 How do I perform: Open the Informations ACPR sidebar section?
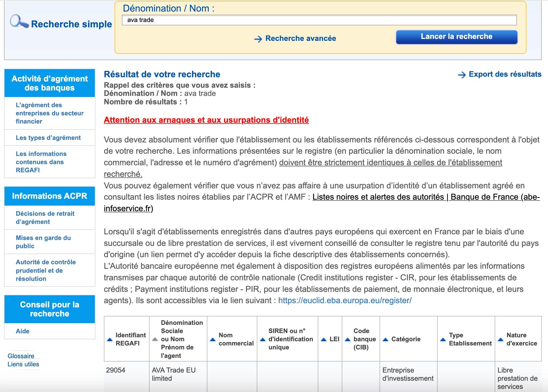tap(50, 196)
